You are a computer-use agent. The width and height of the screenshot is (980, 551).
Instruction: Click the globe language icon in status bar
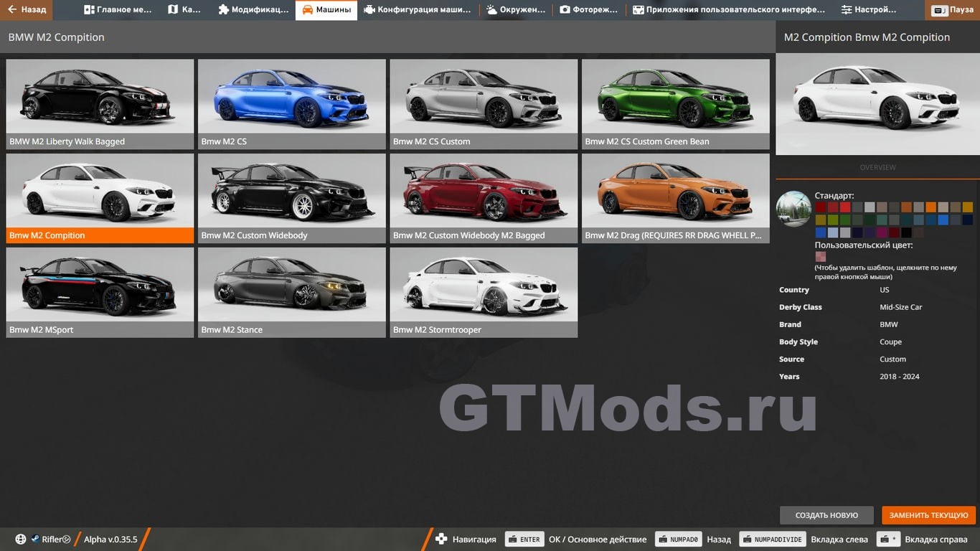point(21,540)
